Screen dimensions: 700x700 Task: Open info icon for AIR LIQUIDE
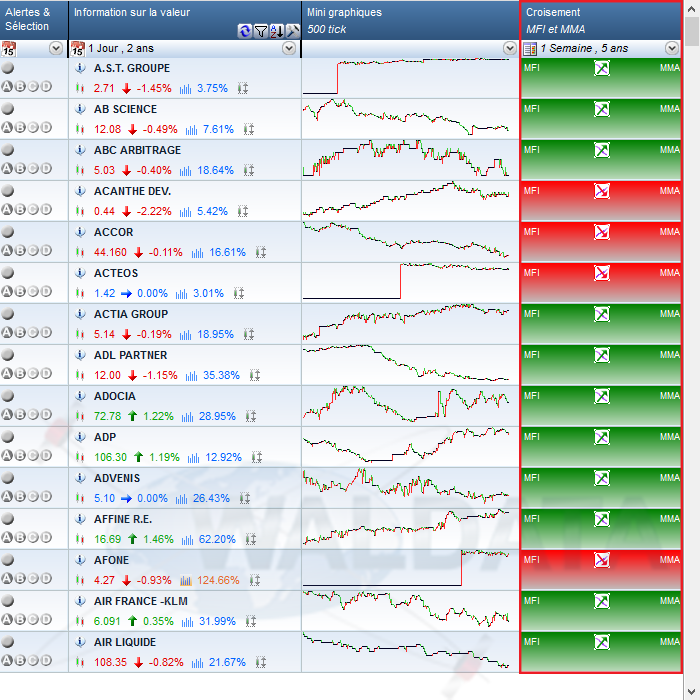[80, 642]
